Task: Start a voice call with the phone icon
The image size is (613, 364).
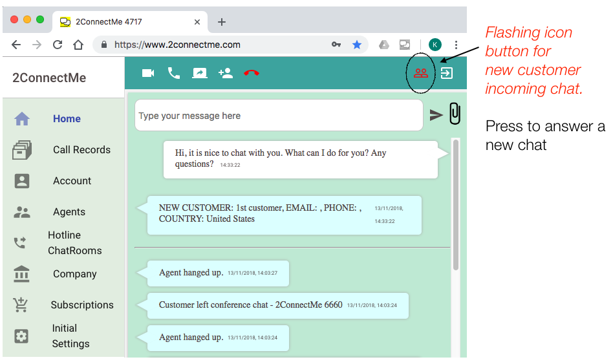Action: coord(173,73)
